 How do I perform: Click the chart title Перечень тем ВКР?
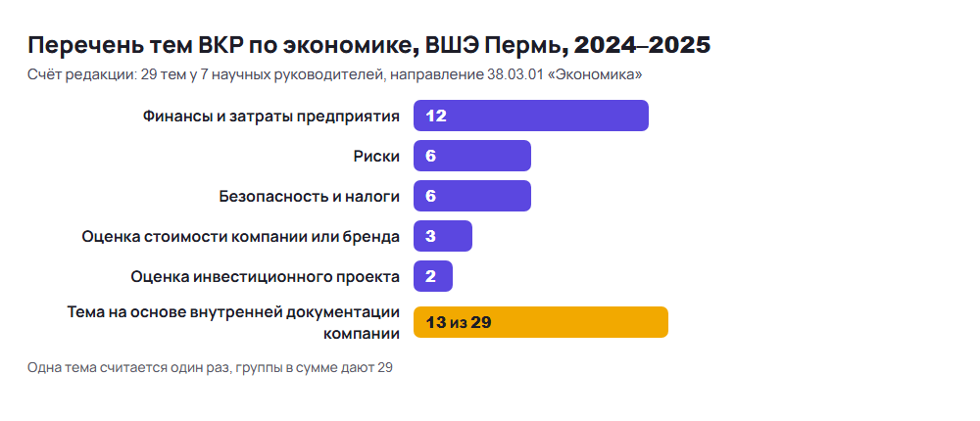click(x=369, y=45)
